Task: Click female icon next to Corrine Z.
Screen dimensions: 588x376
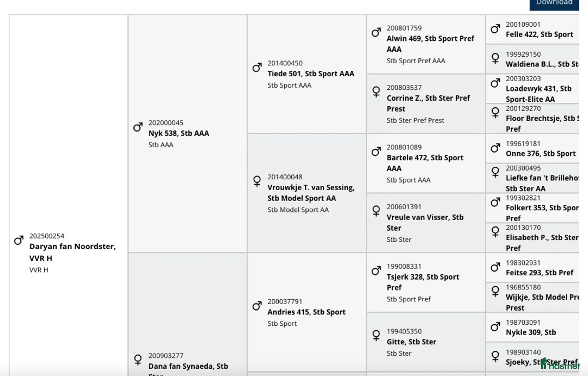Action: [376, 92]
